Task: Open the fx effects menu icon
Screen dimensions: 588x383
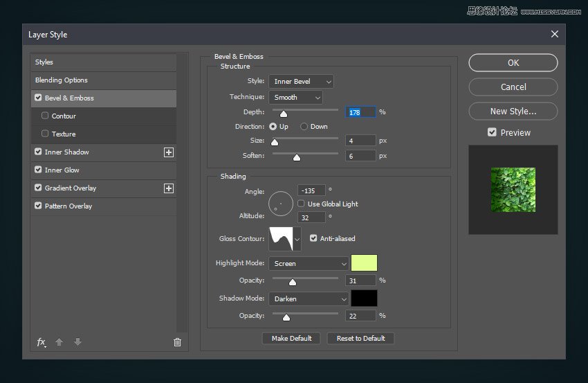Action: click(x=41, y=342)
